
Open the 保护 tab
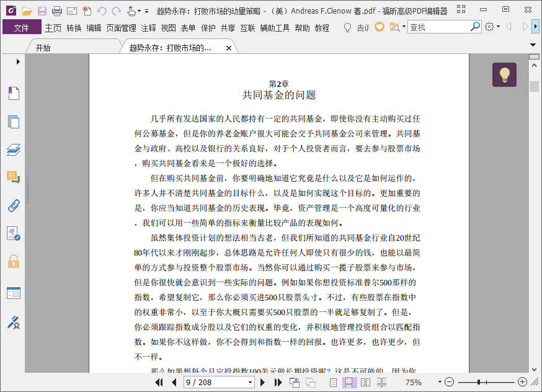tap(208, 28)
